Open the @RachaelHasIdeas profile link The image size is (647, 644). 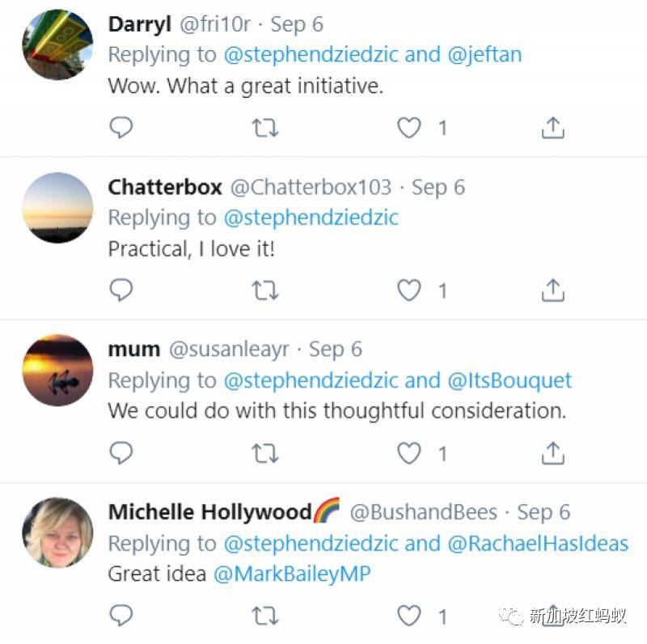pos(538,543)
